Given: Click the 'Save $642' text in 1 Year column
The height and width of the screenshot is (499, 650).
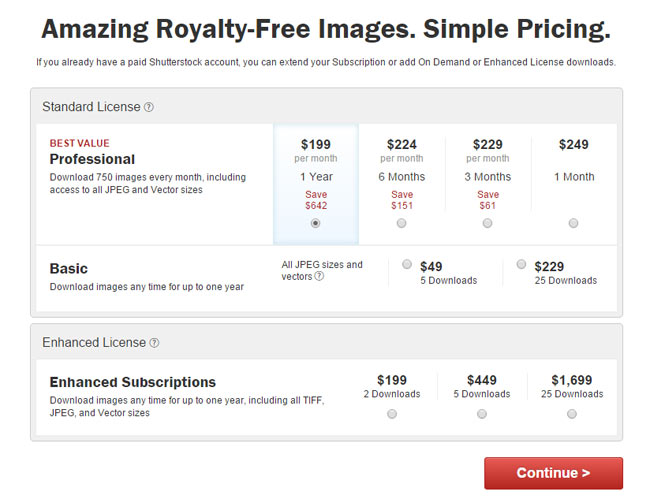Looking at the screenshot, I should 316,200.
